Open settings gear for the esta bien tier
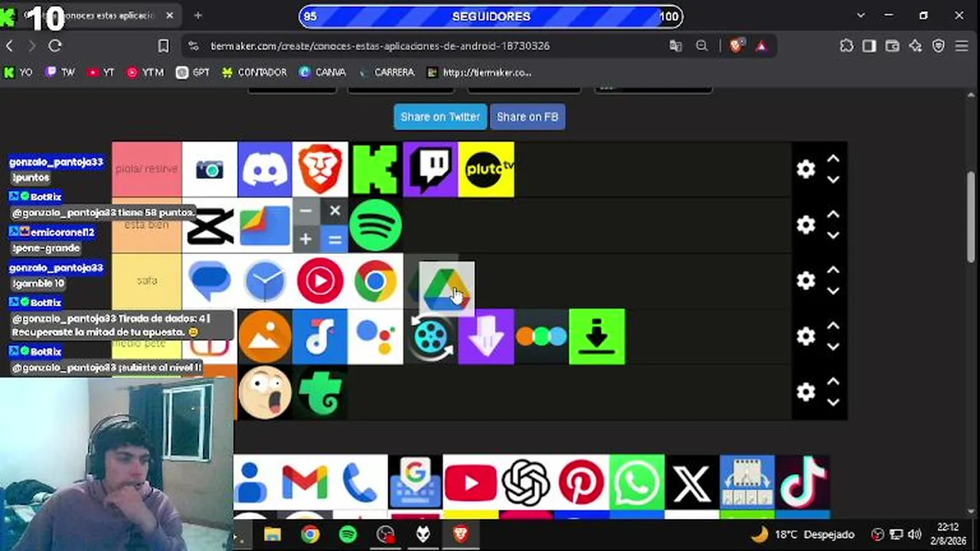 click(x=805, y=225)
